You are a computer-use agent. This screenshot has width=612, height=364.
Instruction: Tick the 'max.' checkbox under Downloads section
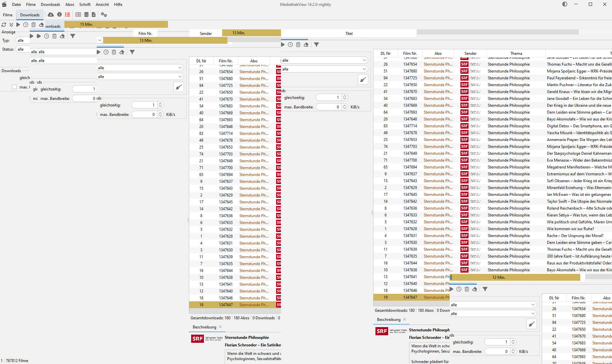tap(14, 87)
